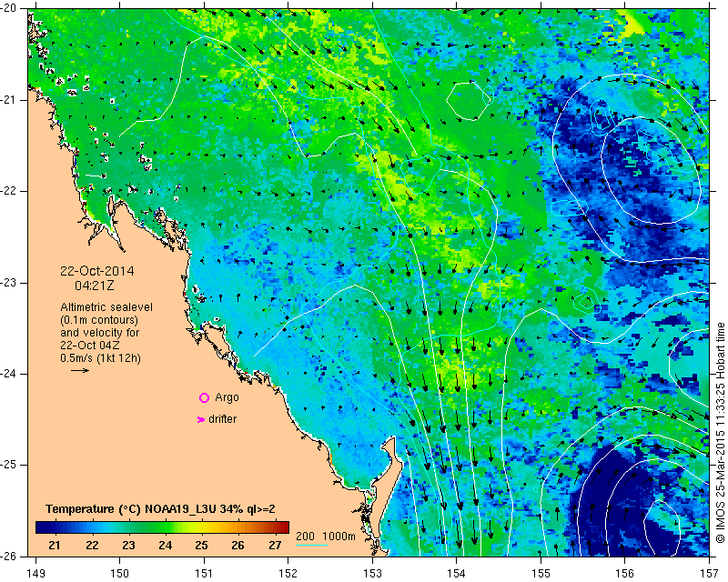728x582 pixels.
Task: Click the color bar label "23"
Action: point(128,545)
